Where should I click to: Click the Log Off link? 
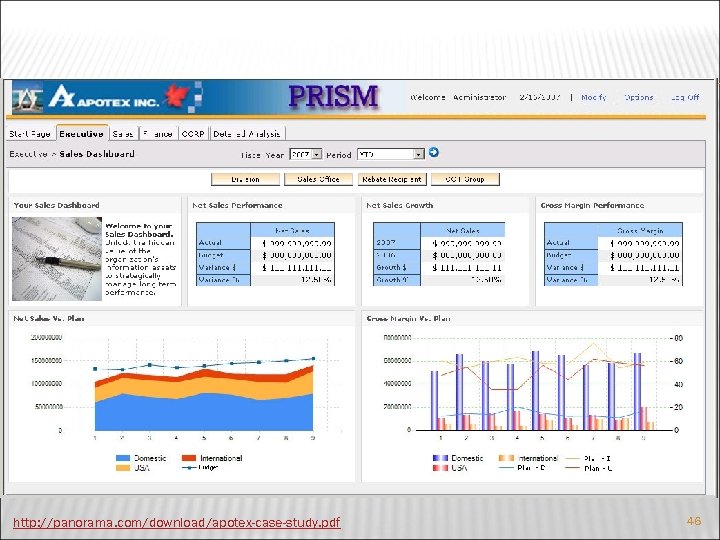pos(685,97)
